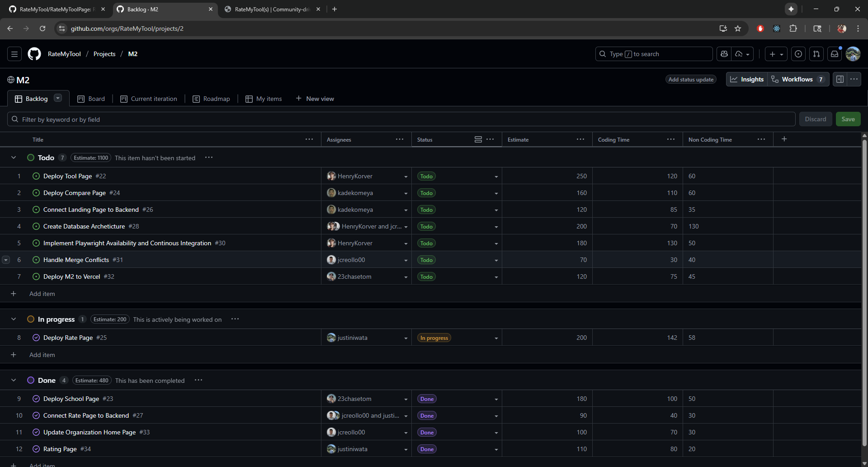
Task: Collapse the Todo group
Action: pyautogui.click(x=14, y=157)
